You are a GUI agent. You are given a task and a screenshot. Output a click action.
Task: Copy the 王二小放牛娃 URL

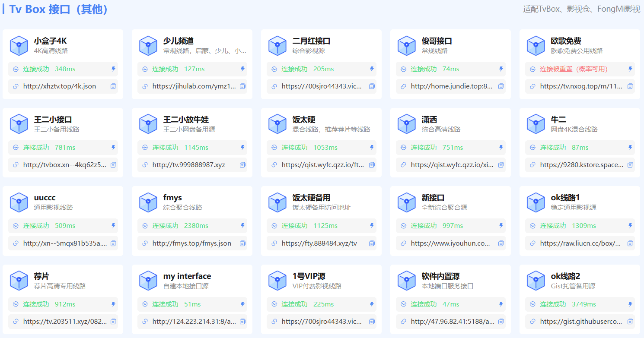(242, 165)
